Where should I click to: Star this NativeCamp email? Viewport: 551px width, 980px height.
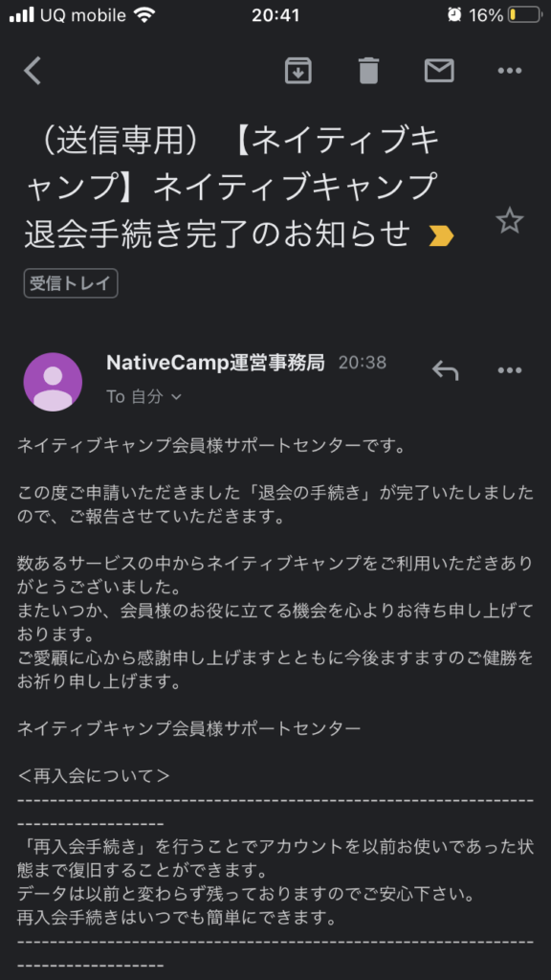coord(510,221)
